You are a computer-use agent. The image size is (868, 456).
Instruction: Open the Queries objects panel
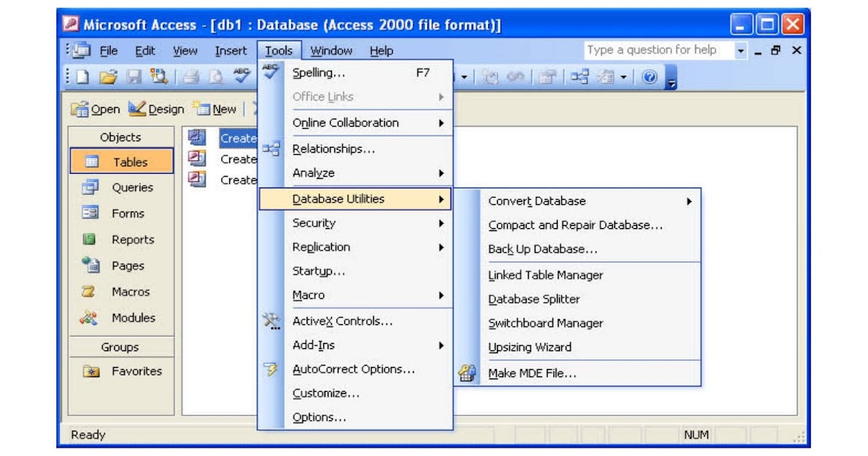pos(120,187)
